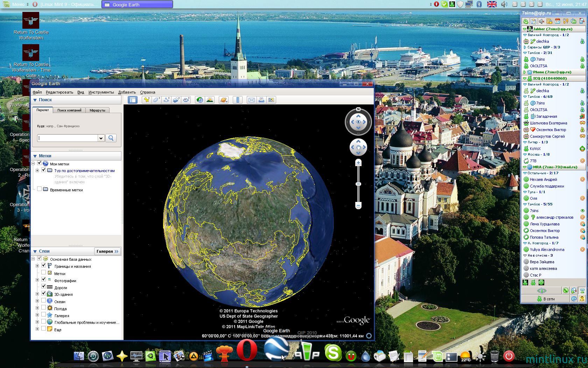588x368 pixels.
Task: Open the Инструменты menu
Action: [x=101, y=92]
